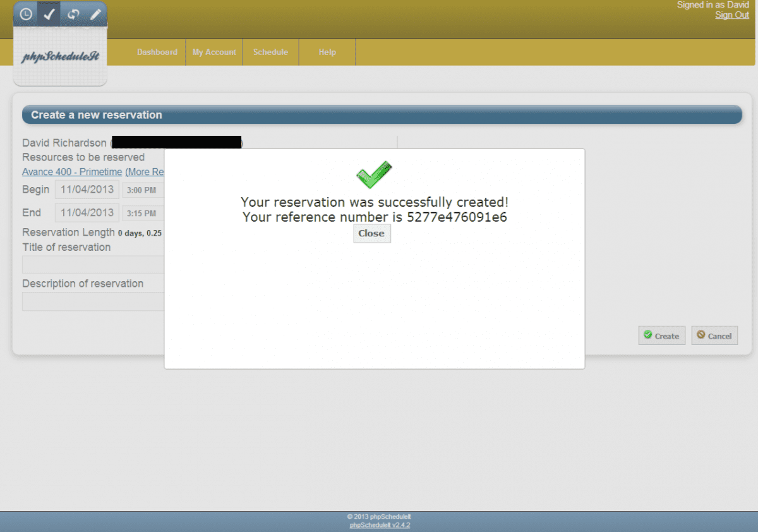
Task: Close the reservation success dialog
Action: tap(371, 233)
